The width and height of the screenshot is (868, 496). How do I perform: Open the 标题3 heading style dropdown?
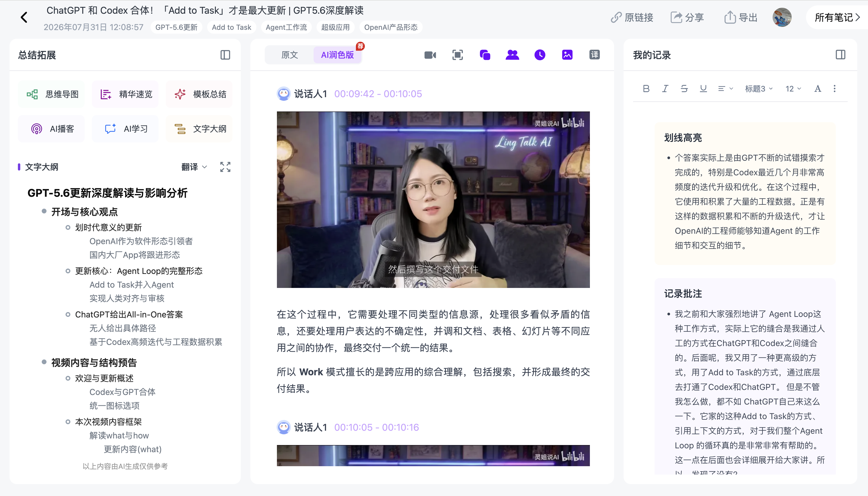pyautogui.click(x=759, y=89)
